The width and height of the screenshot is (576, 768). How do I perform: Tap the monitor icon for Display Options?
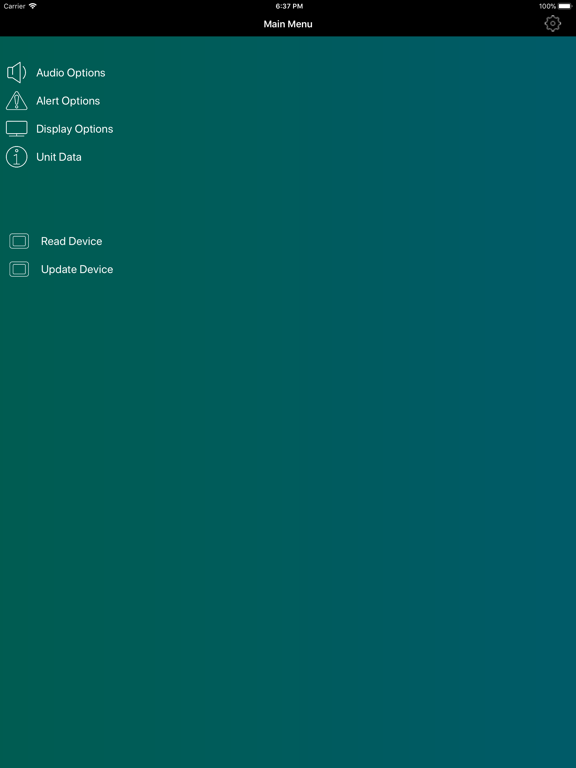[17, 129]
